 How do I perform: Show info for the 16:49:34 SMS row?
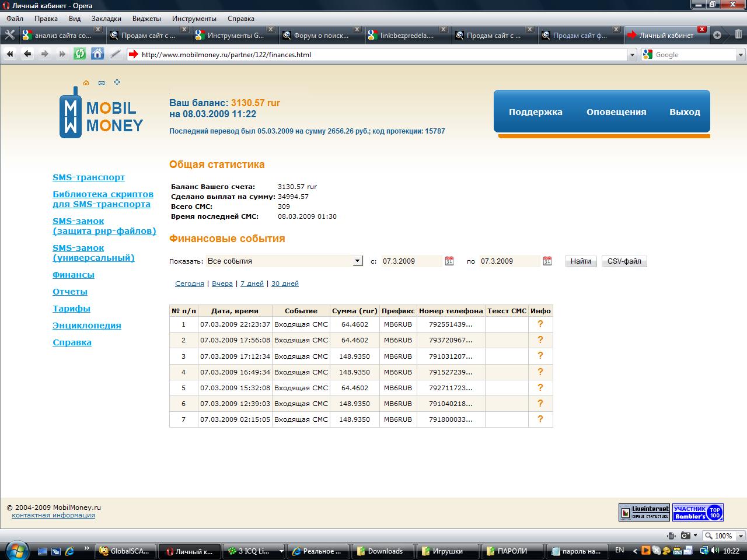point(540,372)
